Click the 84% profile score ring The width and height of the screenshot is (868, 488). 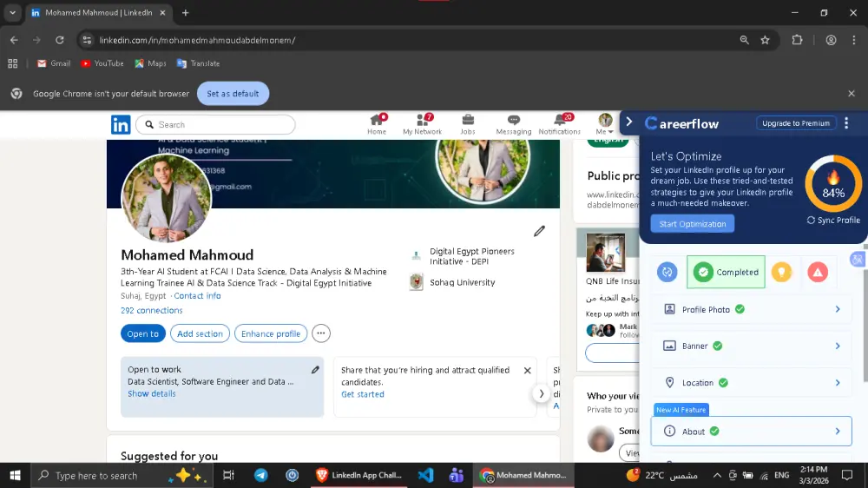pos(833,184)
